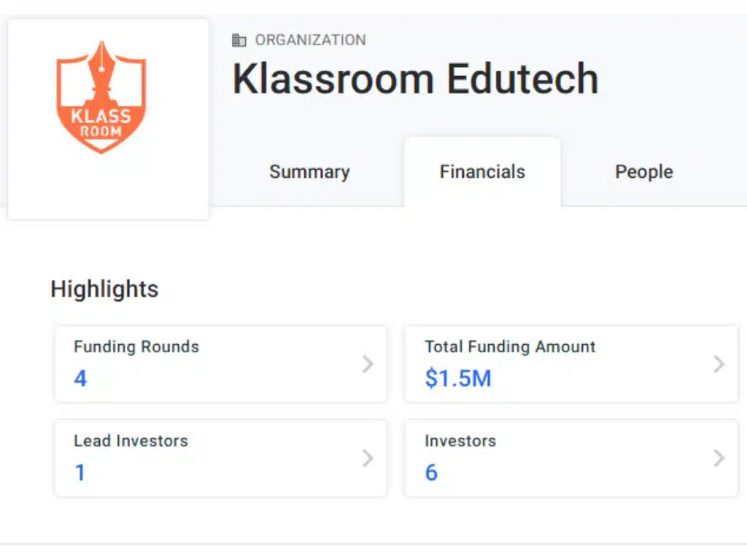The width and height of the screenshot is (747, 560).
Task: Click the Klassroom orange shield logo
Action: (101, 97)
